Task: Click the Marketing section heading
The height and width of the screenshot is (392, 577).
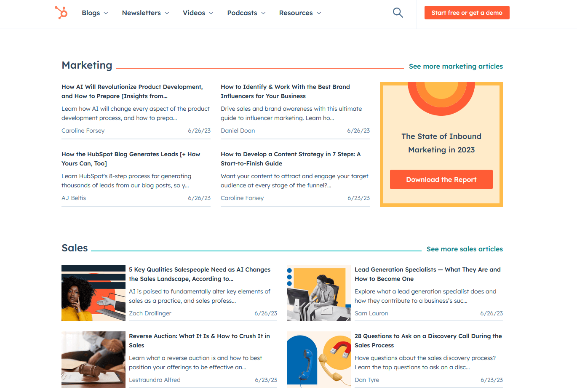Action: pyautogui.click(x=87, y=65)
